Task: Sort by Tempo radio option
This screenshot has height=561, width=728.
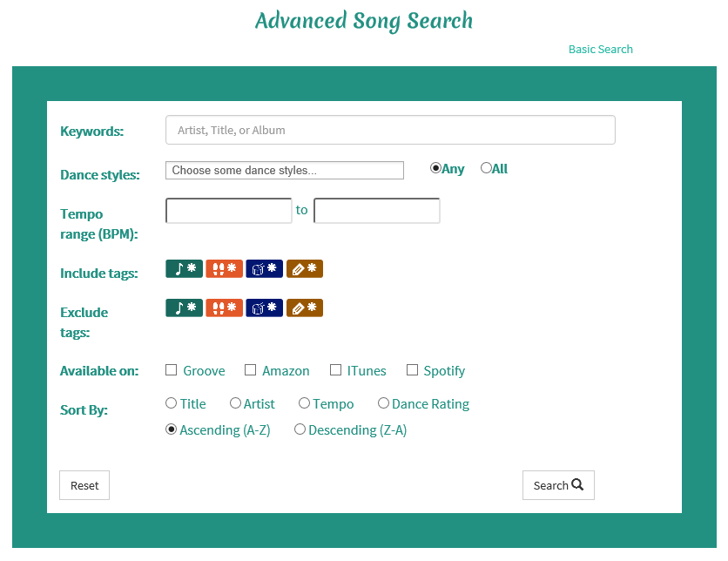Action: [304, 403]
